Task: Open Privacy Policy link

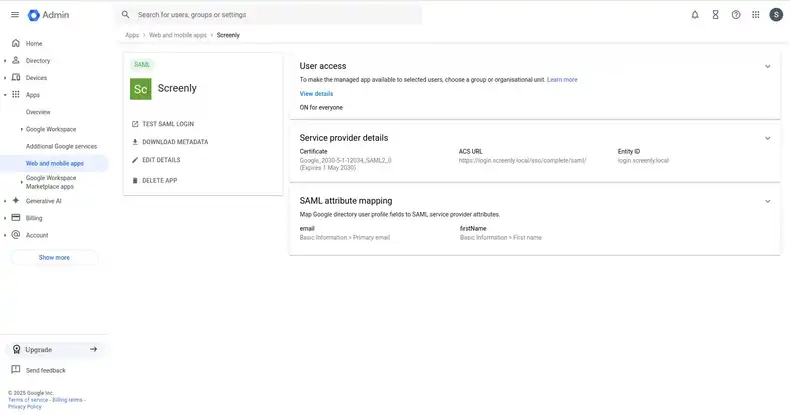Action: 25,406
